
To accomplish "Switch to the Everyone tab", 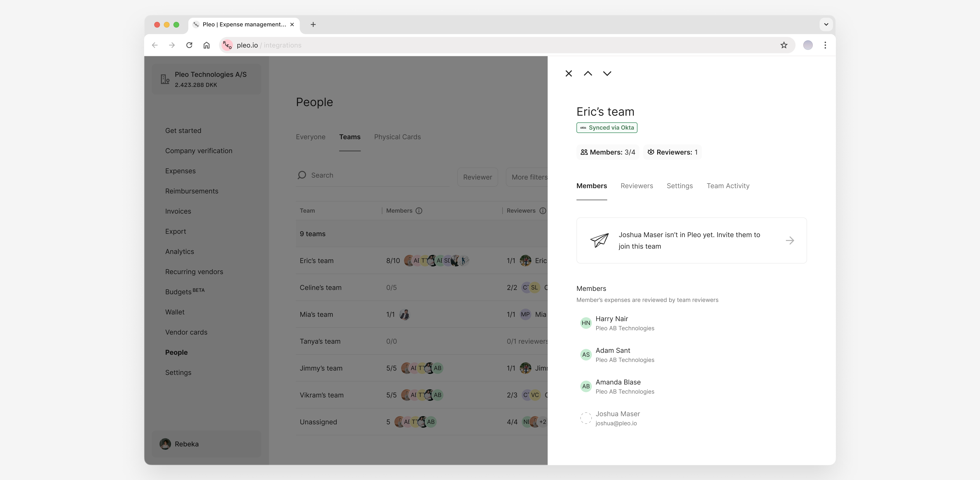I will click(310, 137).
